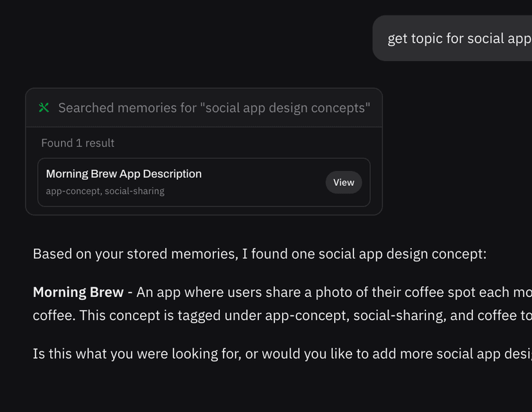532x412 pixels.
Task: Open the Morning Brew App Description title
Action: pos(124,174)
